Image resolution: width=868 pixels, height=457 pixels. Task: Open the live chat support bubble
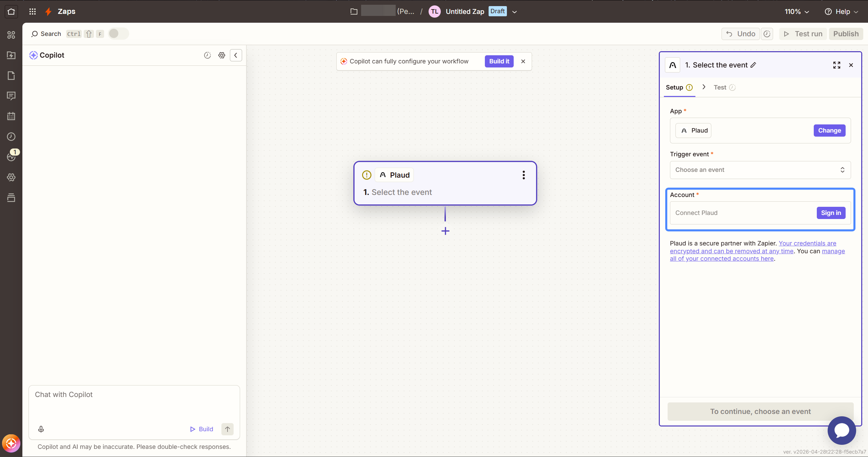click(842, 431)
